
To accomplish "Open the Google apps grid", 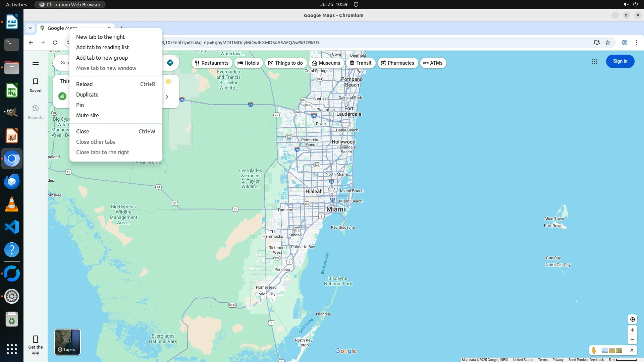I will [594, 62].
